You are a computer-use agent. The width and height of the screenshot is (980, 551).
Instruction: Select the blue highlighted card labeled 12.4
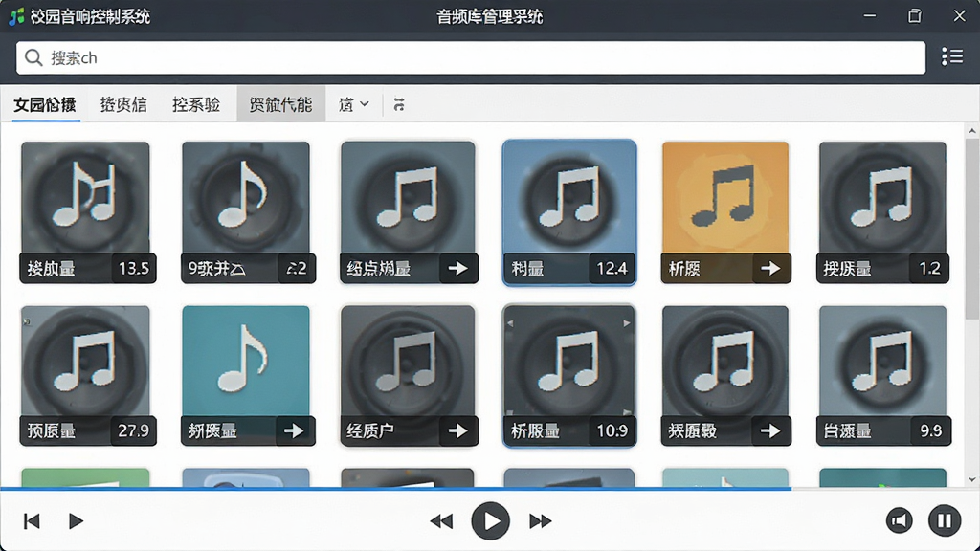(569, 212)
